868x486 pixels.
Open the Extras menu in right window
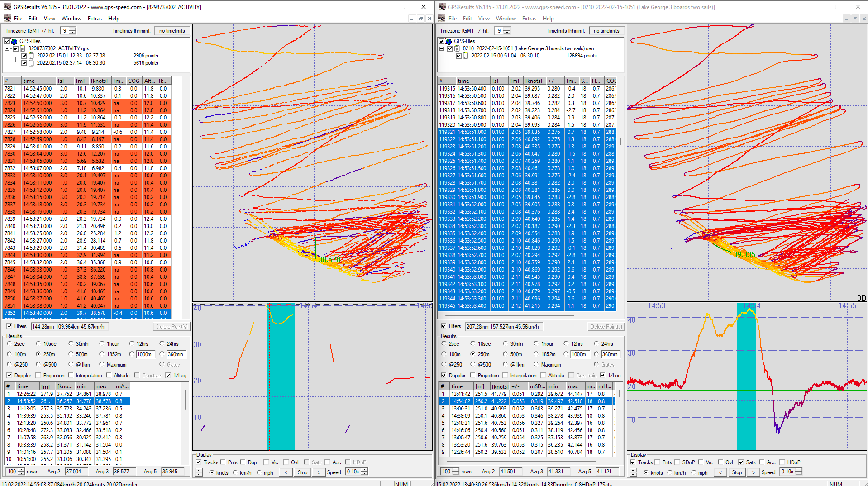[x=529, y=19]
